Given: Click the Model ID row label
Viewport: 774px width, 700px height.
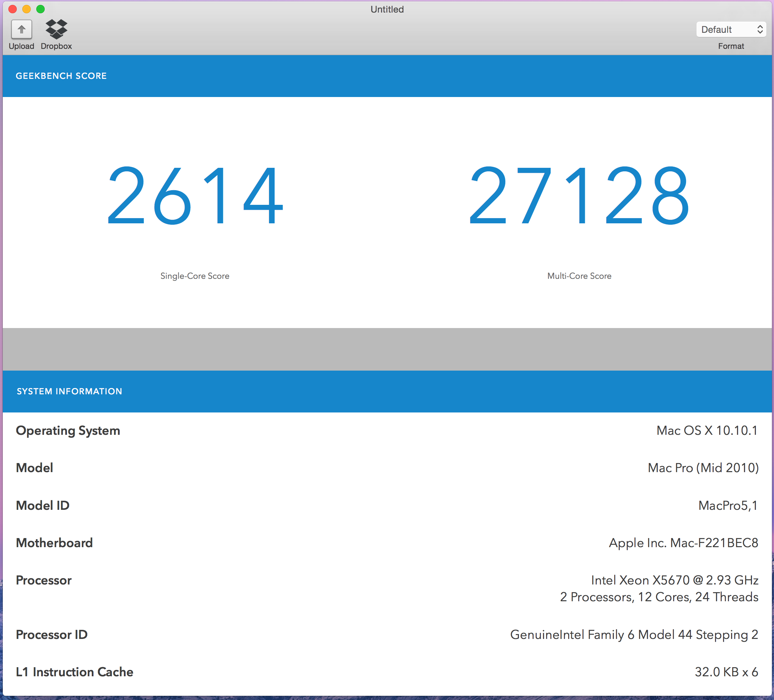Looking at the screenshot, I should pyautogui.click(x=43, y=505).
